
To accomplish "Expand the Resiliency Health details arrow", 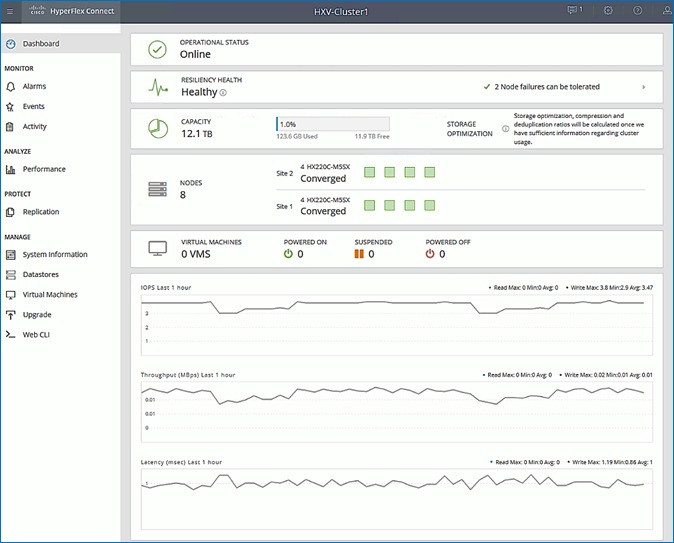I will [643, 87].
